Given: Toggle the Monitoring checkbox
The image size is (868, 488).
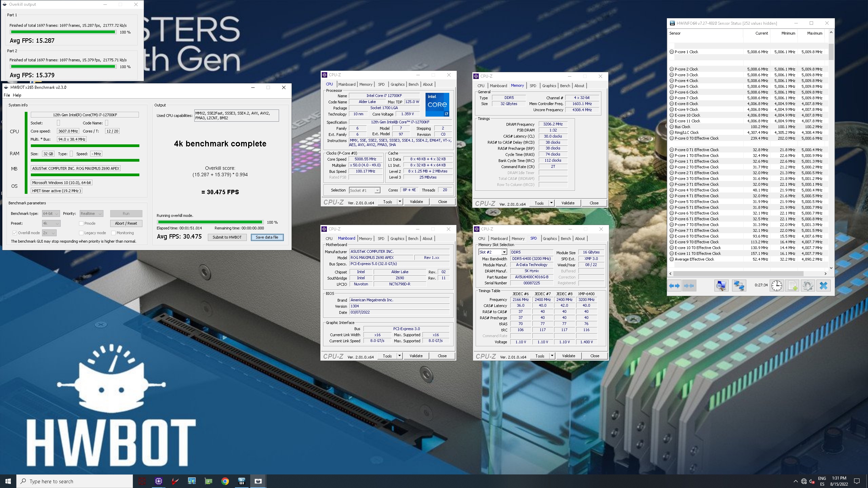Looking at the screenshot, I should pyautogui.click(x=113, y=233).
